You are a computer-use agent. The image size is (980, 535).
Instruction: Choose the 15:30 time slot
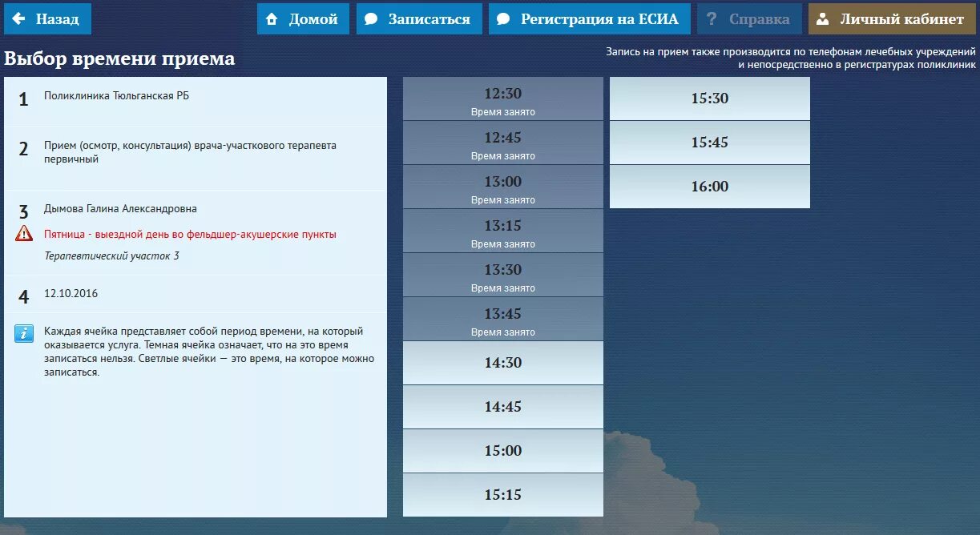(x=710, y=99)
